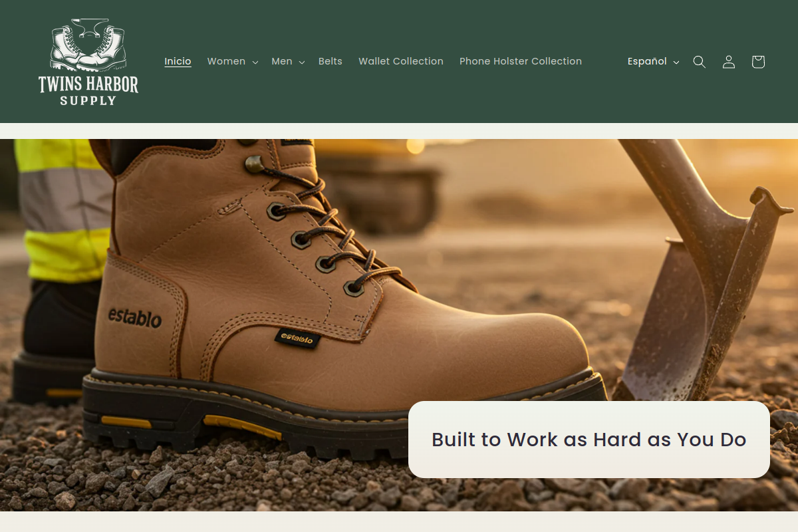Go to the Inicio home link
The image size is (798, 532).
coord(178,61)
